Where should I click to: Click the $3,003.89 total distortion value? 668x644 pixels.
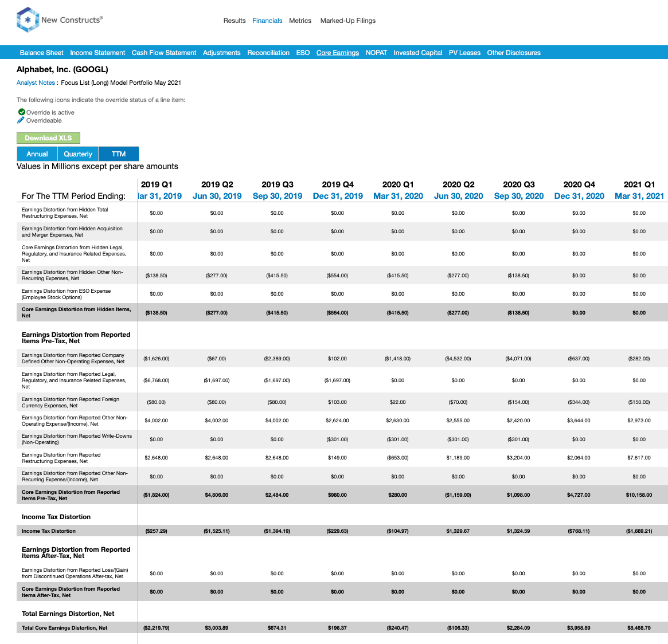(216, 628)
